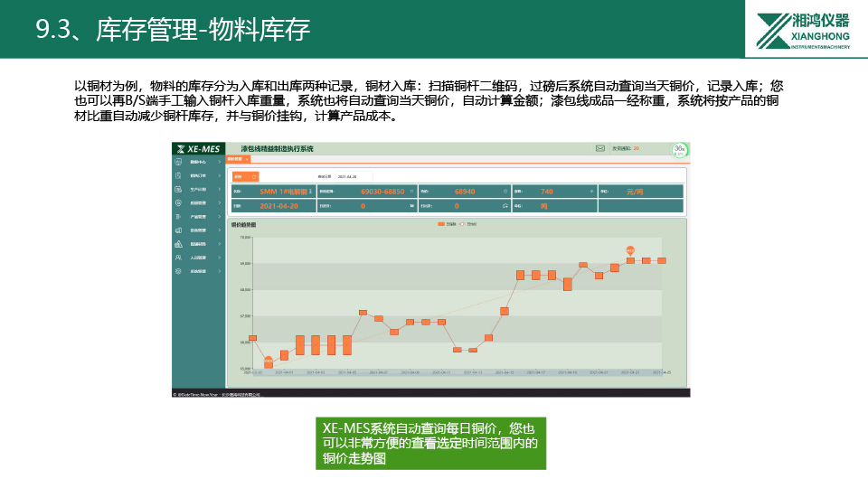The image size is (868, 488).
Task: Expand the bottom sidebar menu item's chevron
Action: coord(220,271)
